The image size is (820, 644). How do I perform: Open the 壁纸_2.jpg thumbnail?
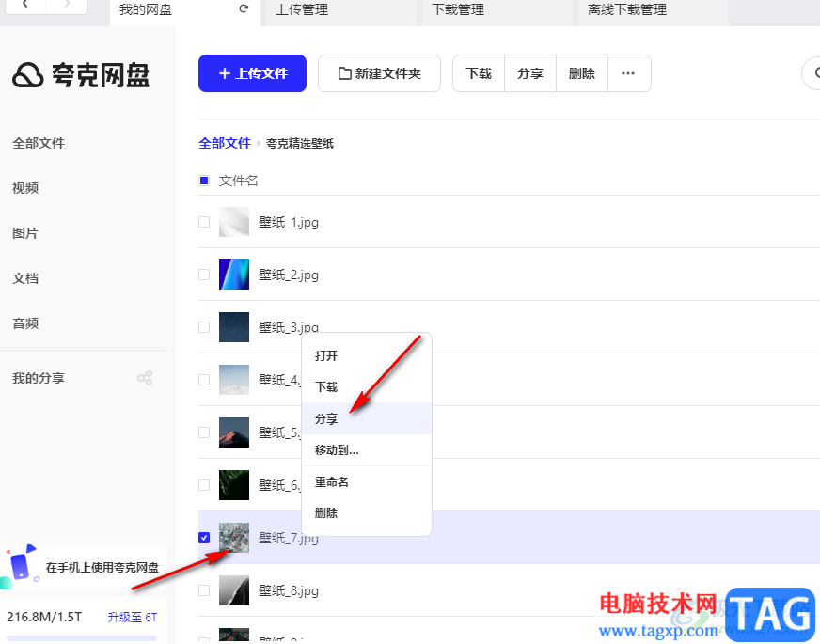tap(234, 275)
